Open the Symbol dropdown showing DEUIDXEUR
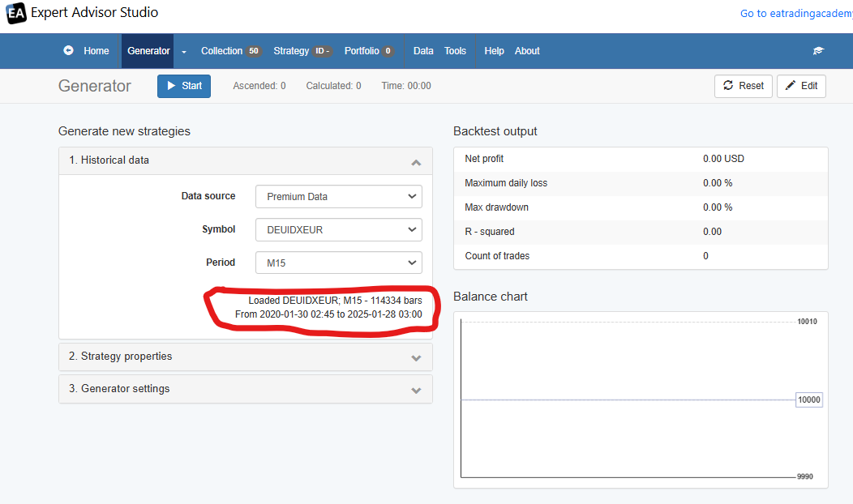 (339, 230)
